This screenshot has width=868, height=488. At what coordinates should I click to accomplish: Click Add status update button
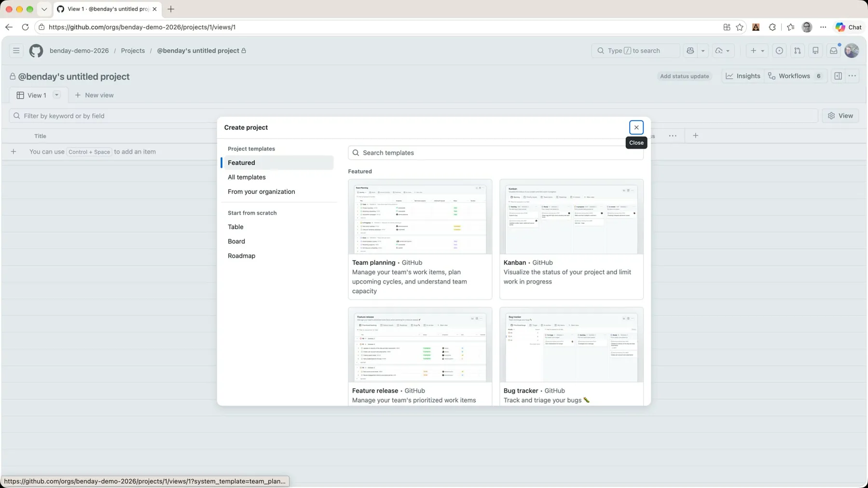tap(684, 76)
